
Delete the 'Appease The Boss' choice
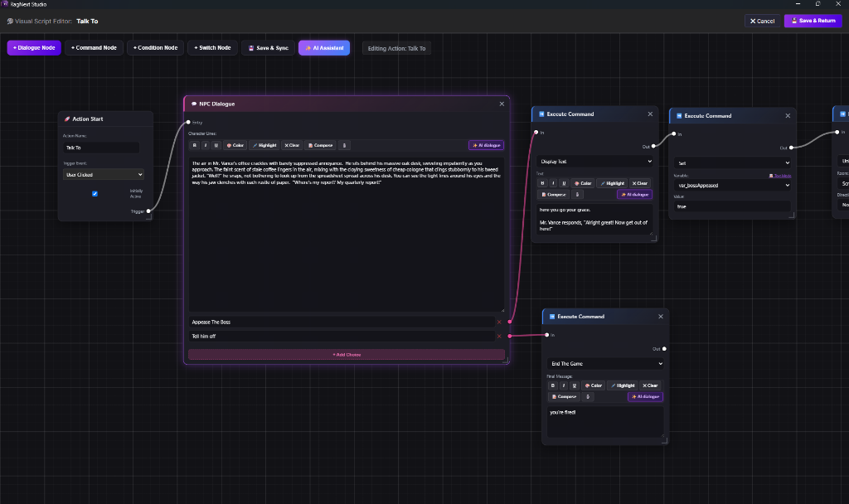point(499,322)
